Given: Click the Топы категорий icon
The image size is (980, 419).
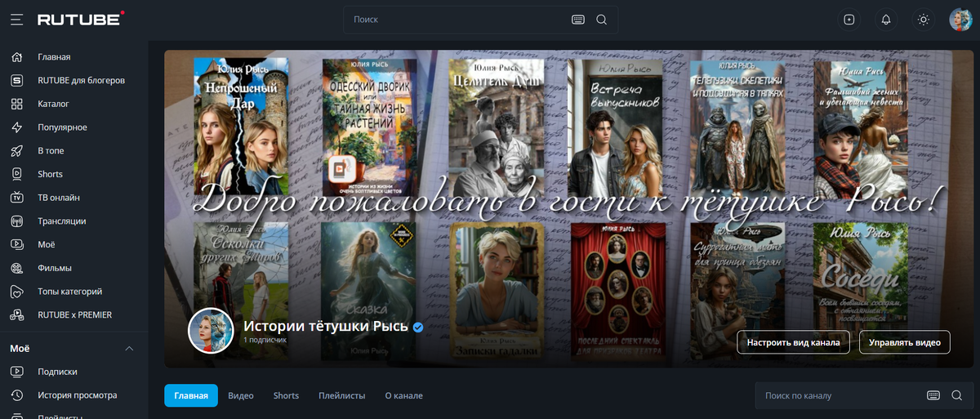Looking at the screenshot, I should [16, 291].
